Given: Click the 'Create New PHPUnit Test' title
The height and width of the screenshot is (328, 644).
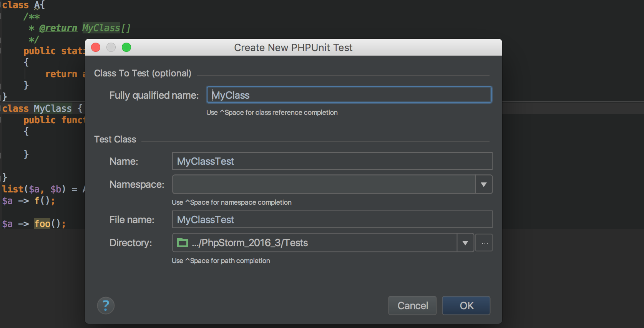Looking at the screenshot, I should pos(293,48).
